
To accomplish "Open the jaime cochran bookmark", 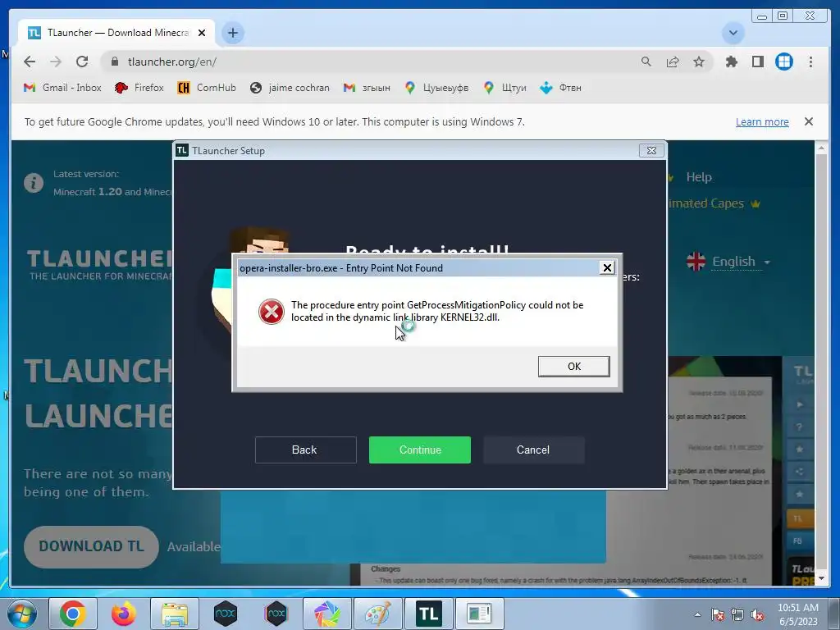I will point(290,87).
